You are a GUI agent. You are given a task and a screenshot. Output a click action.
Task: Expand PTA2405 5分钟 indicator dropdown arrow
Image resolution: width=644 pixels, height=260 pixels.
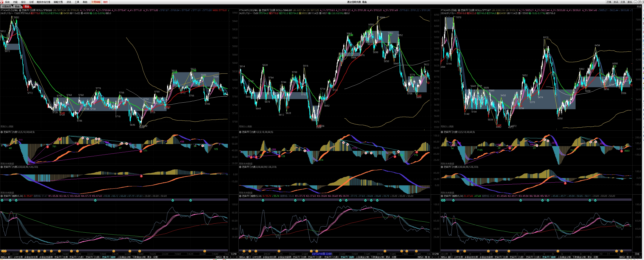coord(20,10)
